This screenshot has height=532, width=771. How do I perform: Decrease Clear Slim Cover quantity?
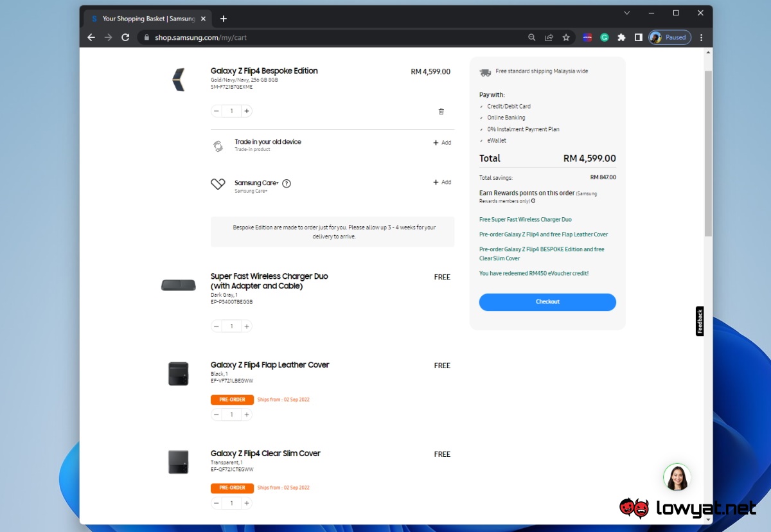point(217,503)
